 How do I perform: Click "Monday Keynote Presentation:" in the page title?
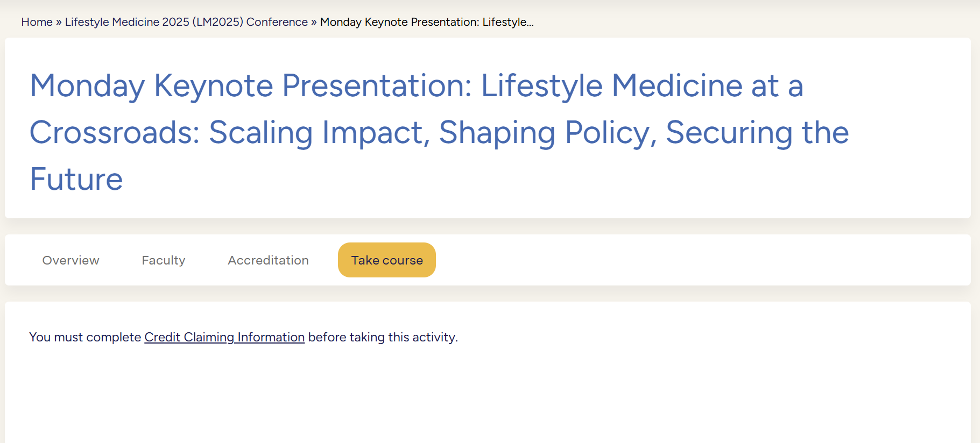[250, 86]
